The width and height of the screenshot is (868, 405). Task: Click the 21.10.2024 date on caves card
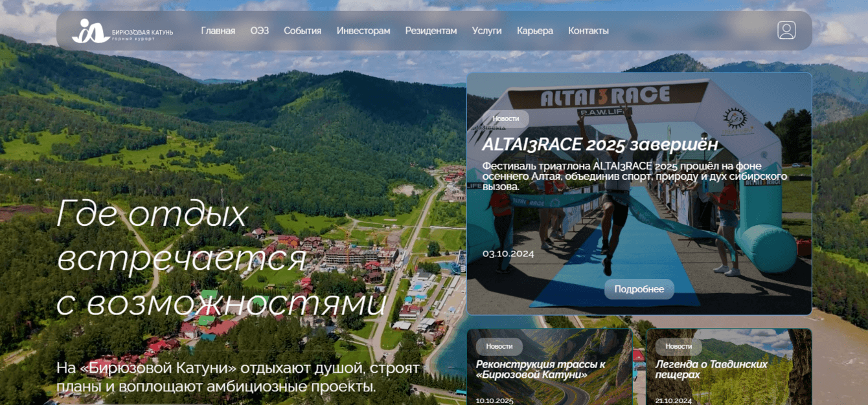click(x=673, y=400)
